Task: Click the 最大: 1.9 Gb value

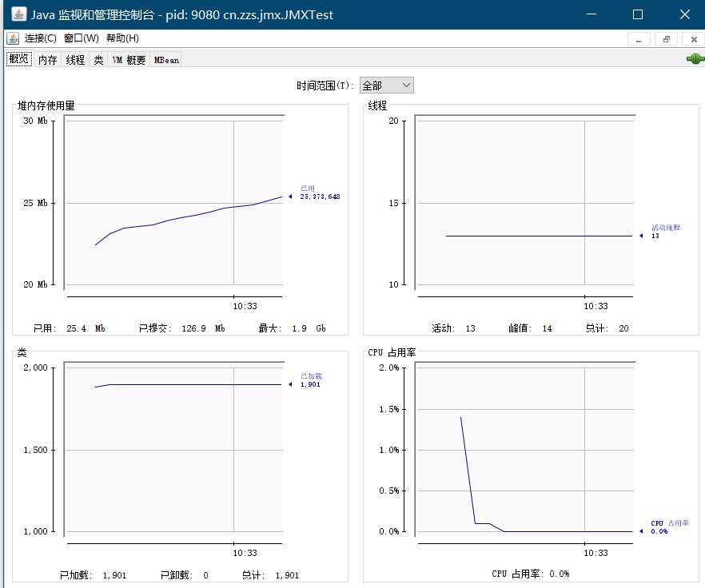Action: point(292,328)
